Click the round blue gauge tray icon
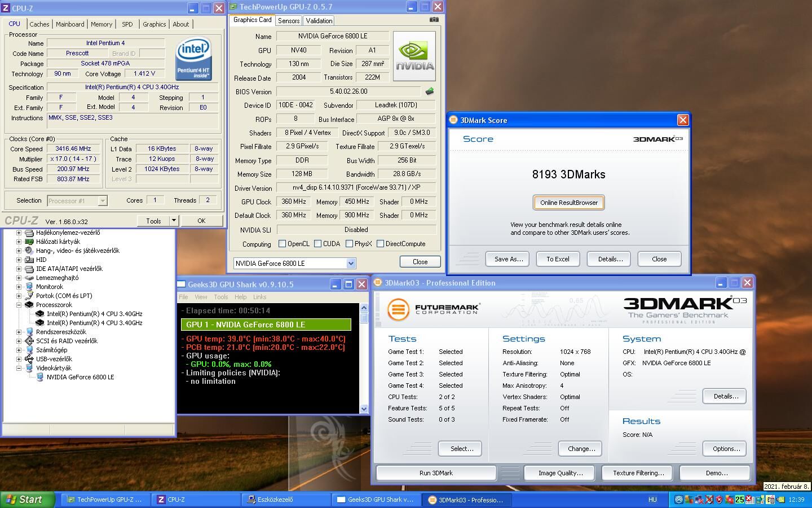The width and height of the screenshot is (812, 508). tap(679, 500)
